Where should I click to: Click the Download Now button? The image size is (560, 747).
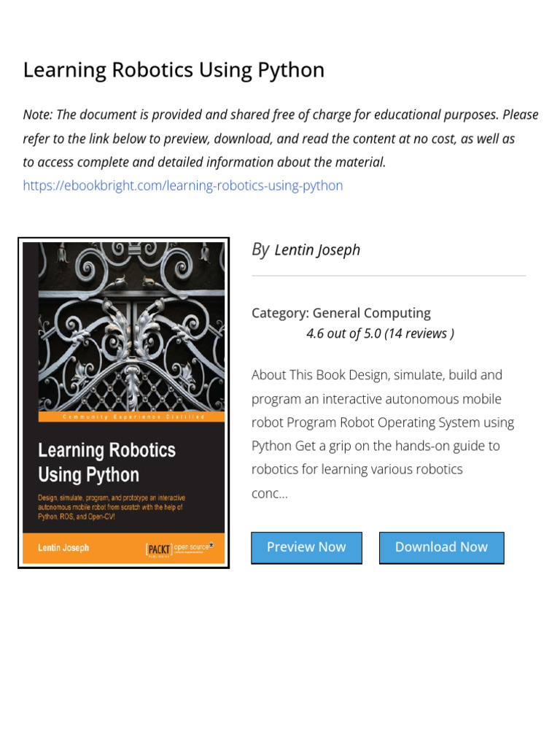coord(441,548)
